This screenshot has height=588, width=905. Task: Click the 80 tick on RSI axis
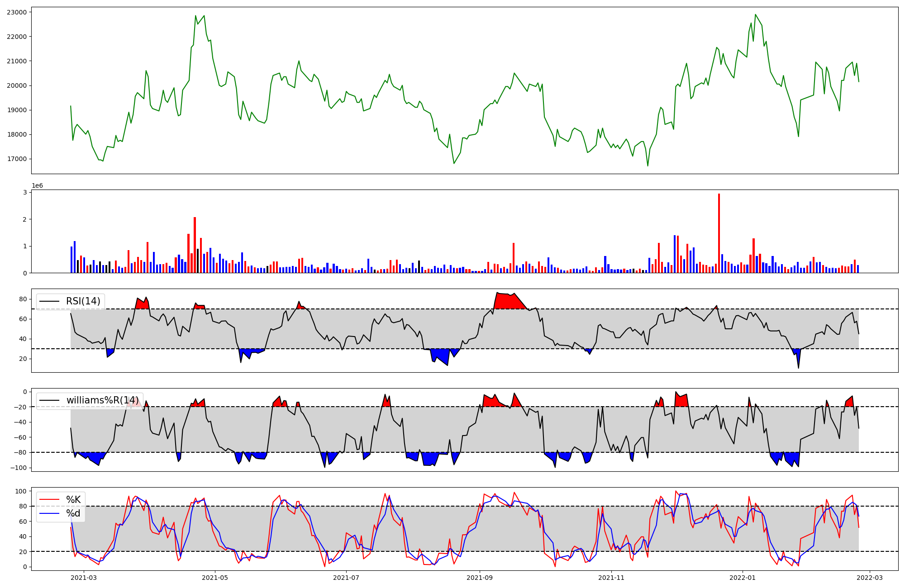click(x=23, y=299)
